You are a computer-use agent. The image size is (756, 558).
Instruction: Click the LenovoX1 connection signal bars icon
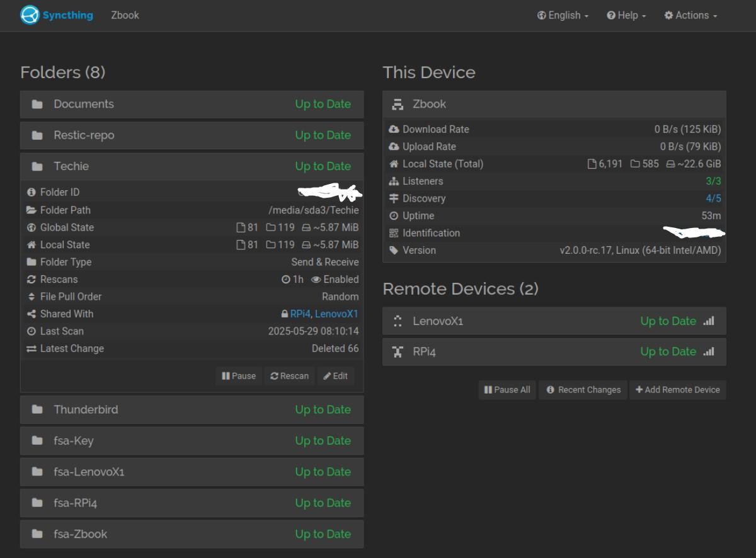click(x=709, y=321)
